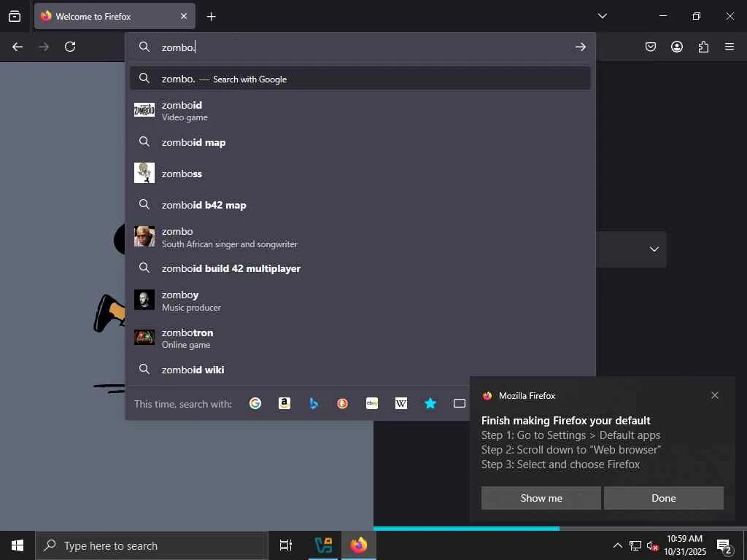
Task: Open the Action Center notifications icon
Action: (724, 545)
